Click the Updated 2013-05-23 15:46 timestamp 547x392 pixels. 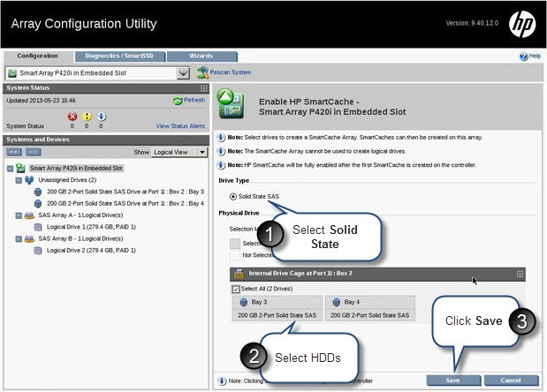(x=41, y=101)
